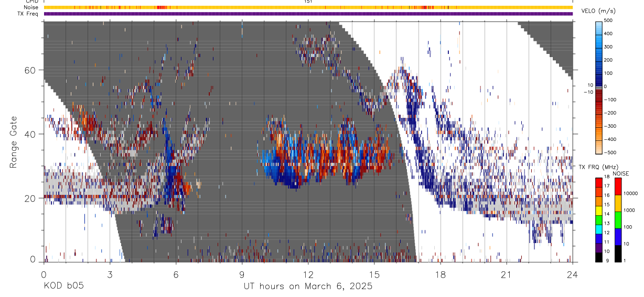Click velocity scale label '-100'

(609, 100)
